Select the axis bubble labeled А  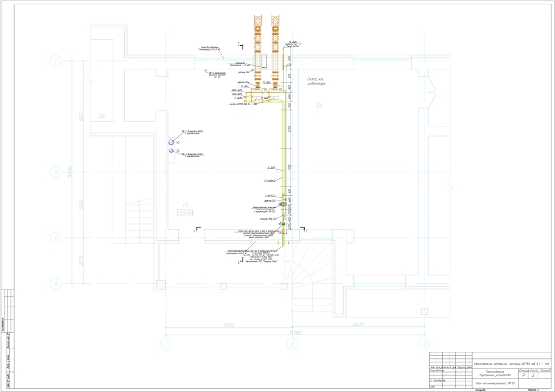coord(56,283)
